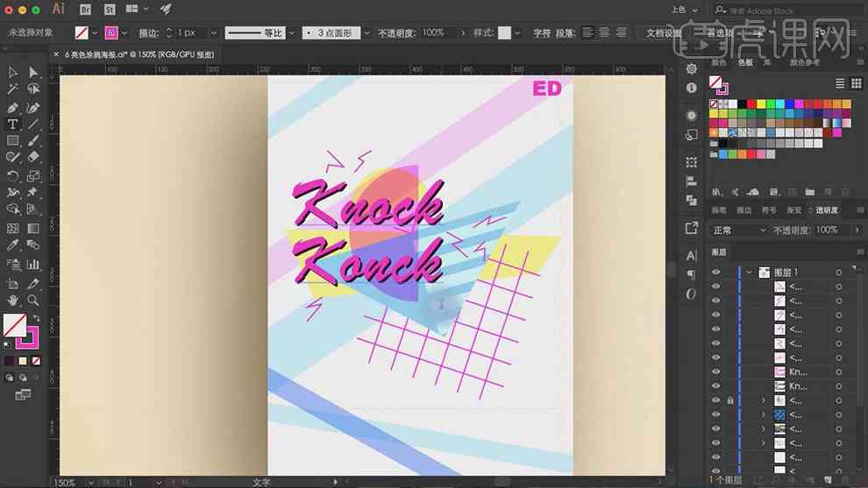Click the 文档设置 button
The image size is (868, 488).
[x=664, y=33]
